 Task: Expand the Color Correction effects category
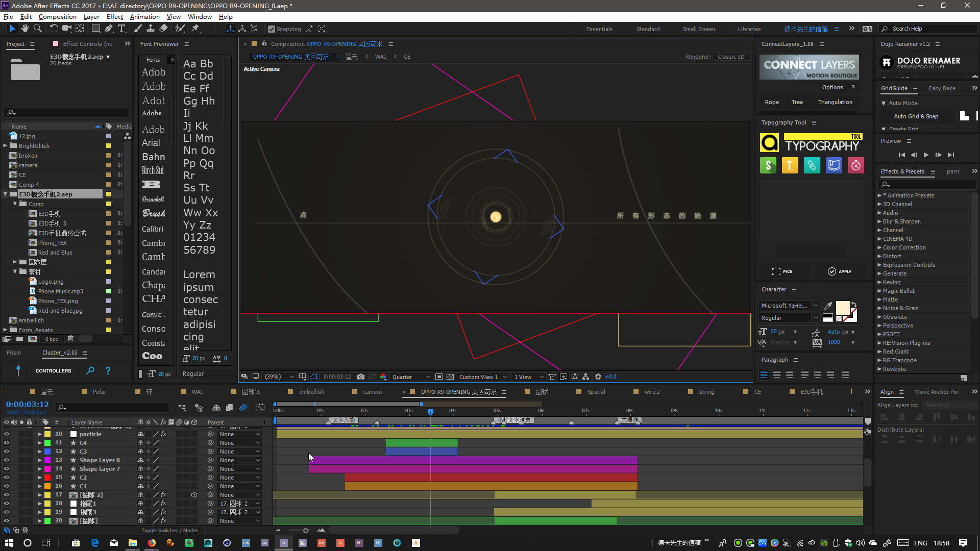click(x=879, y=247)
